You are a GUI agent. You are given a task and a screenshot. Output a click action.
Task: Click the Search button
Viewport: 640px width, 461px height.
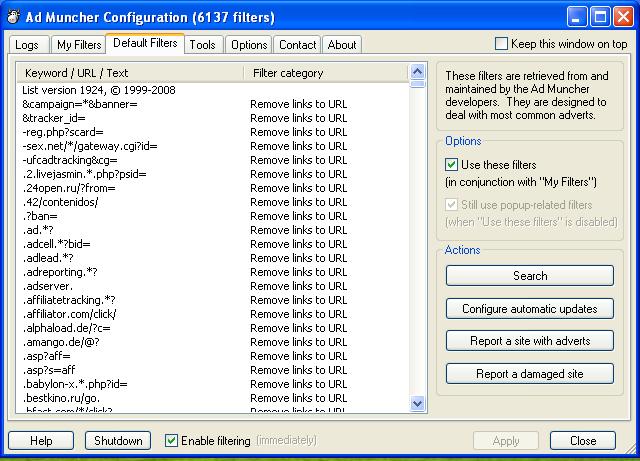pyautogui.click(x=530, y=276)
